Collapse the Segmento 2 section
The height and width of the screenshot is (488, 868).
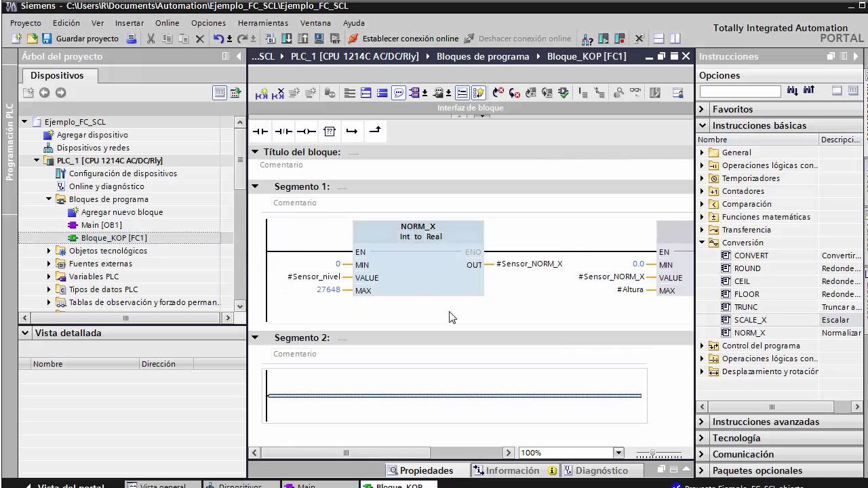[255, 338]
